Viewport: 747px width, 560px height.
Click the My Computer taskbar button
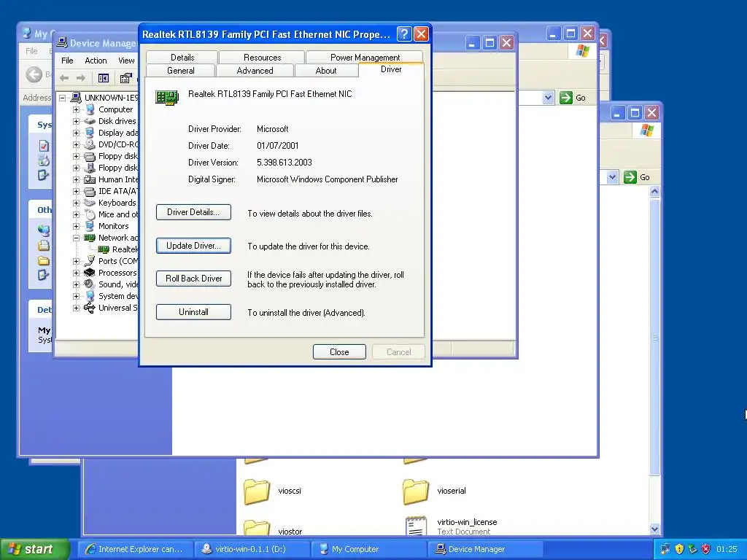pos(369,549)
